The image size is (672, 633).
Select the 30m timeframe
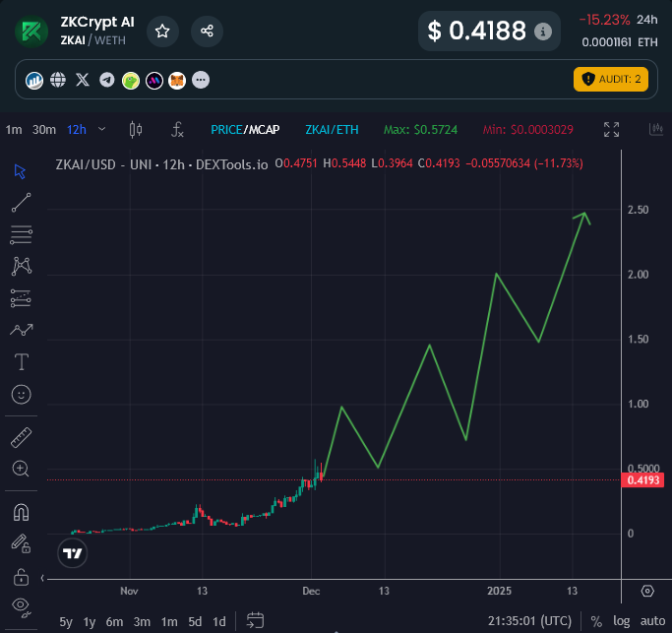pyautogui.click(x=44, y=130)
